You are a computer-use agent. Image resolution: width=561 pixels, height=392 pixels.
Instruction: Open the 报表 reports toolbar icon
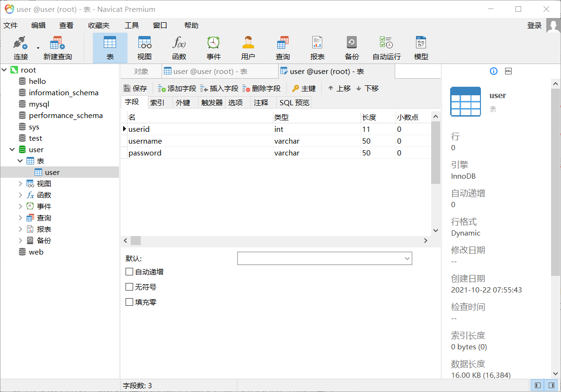[317, 48]
